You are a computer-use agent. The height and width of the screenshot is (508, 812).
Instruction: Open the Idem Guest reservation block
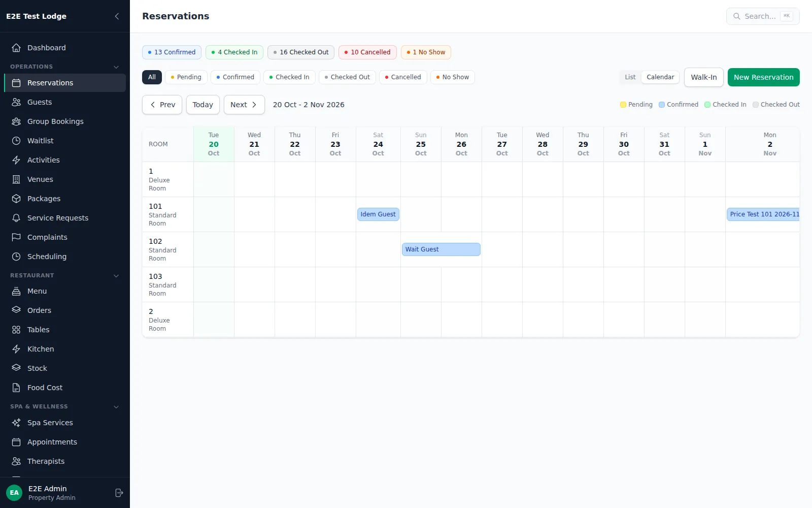[x=378, y=214]
